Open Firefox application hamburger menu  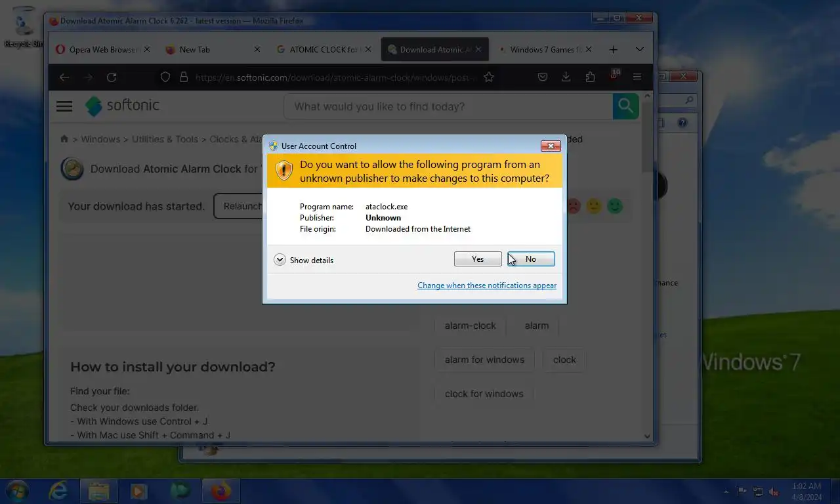(x=637, y=77)
